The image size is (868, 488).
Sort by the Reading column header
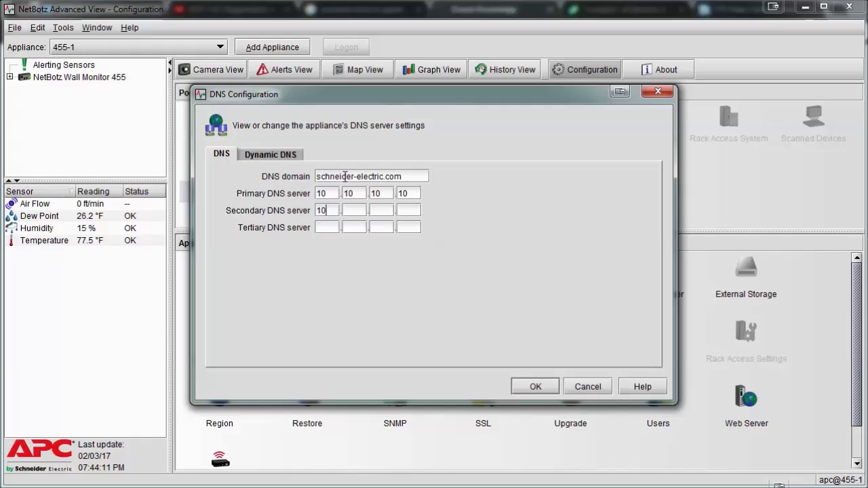tap(98, 192)
